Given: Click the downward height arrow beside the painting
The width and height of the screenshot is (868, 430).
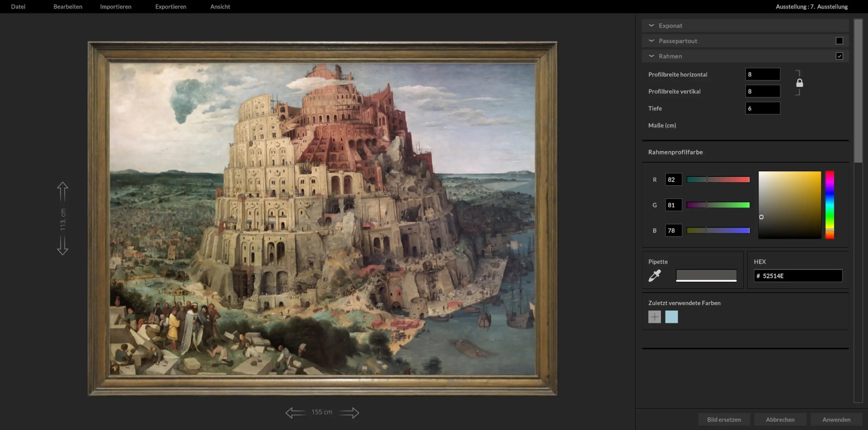Looking at the screenshot, I should click(x=63, y=246).
